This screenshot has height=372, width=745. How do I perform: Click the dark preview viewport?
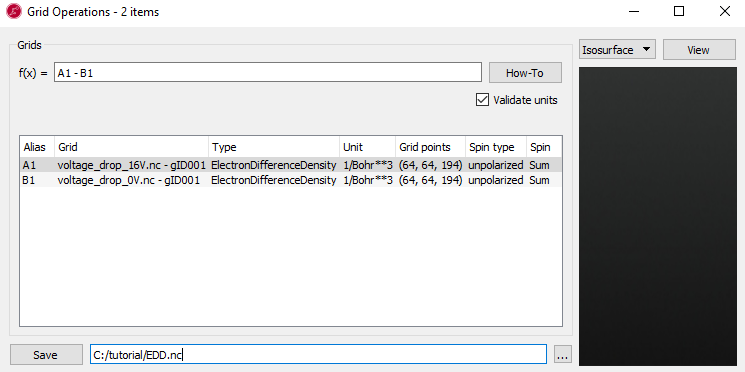[x=658, y=217]
